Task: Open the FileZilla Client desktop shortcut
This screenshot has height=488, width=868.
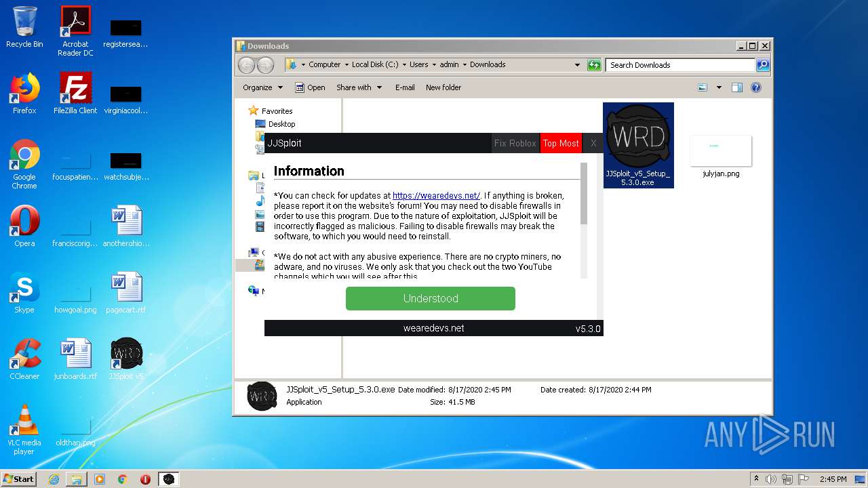Action: click(75, 94)
